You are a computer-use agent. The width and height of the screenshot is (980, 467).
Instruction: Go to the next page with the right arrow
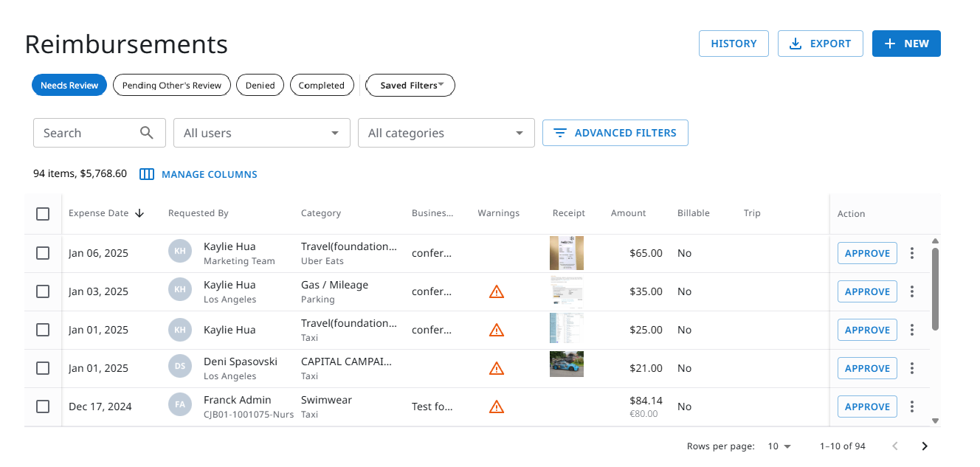[x=925, y=446]
